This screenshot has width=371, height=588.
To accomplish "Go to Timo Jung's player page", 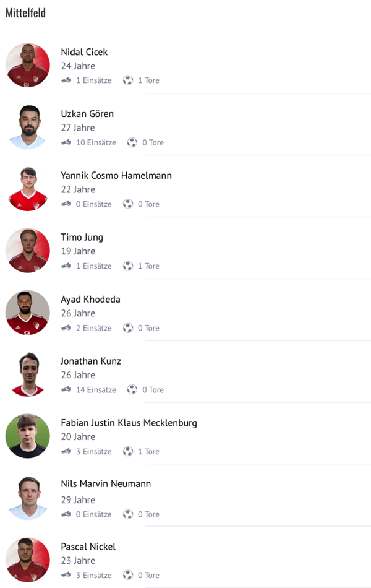I will point(82,238).
